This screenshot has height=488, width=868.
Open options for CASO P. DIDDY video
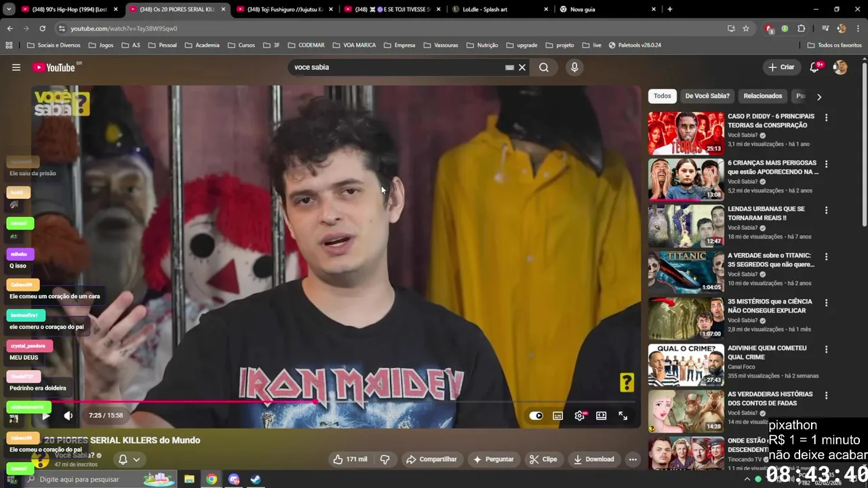pos(826,117)
